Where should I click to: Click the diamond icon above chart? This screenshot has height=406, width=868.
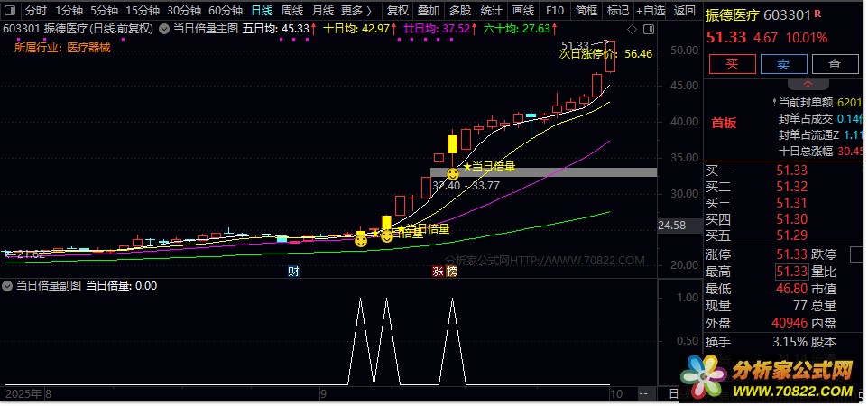(633, 30)
